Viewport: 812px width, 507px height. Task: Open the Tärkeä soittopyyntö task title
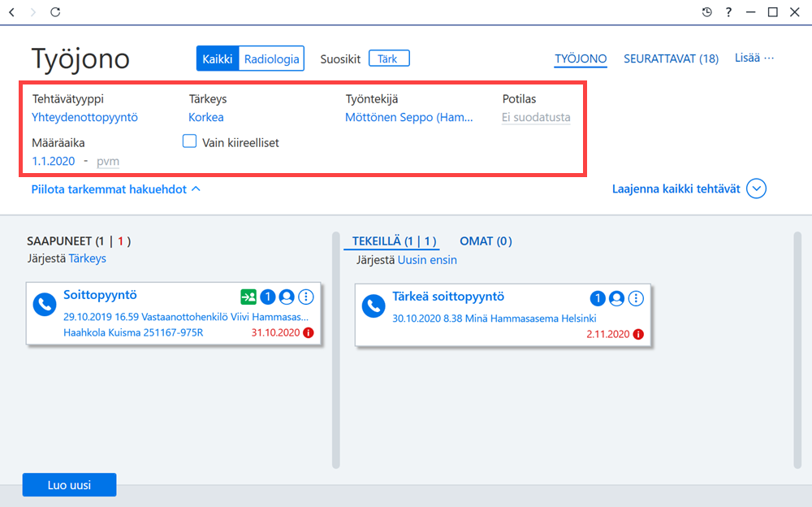click(448, 297)
